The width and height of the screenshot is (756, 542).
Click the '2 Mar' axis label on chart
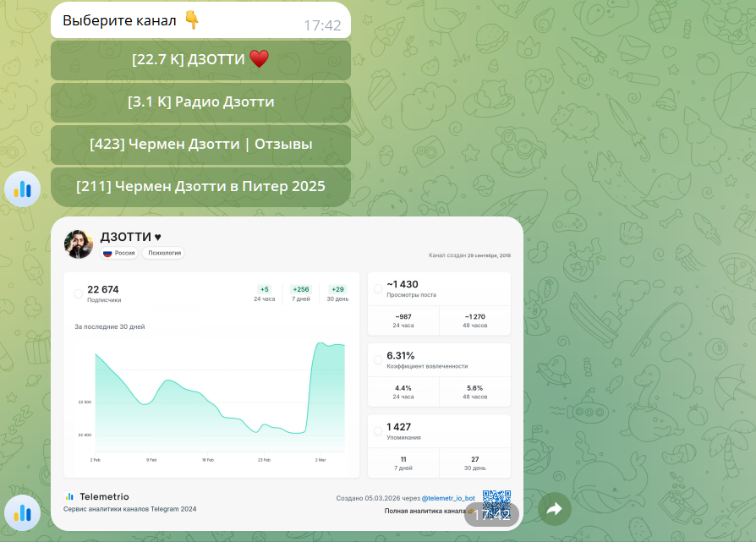[320, 460]
